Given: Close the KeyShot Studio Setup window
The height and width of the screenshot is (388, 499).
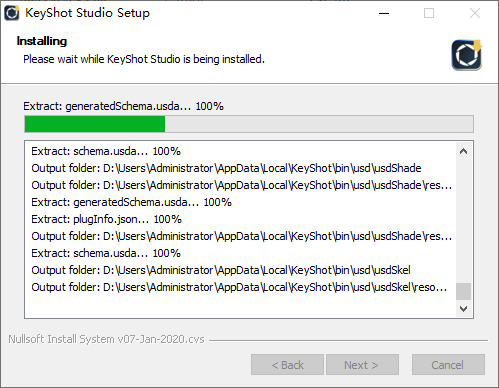Looking at the screenshot, I should [475, 13].
